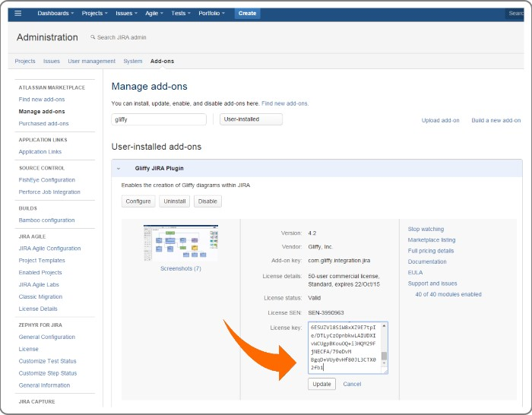Click the com.gliffy.integration.jira add-on key text
This screenshot has height=415, width=532.
pyautogui.click(x=339, y=261)
